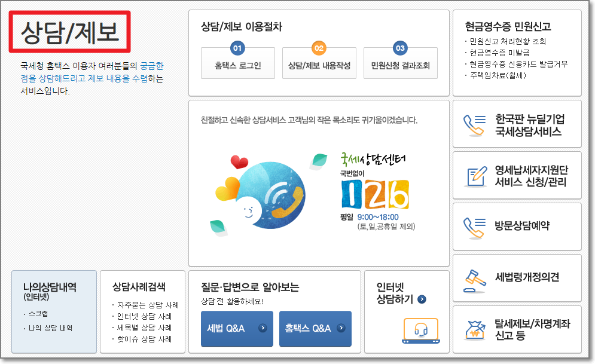
Task: Click phone icon beside 방문상담예약
Action: (474, 228)
